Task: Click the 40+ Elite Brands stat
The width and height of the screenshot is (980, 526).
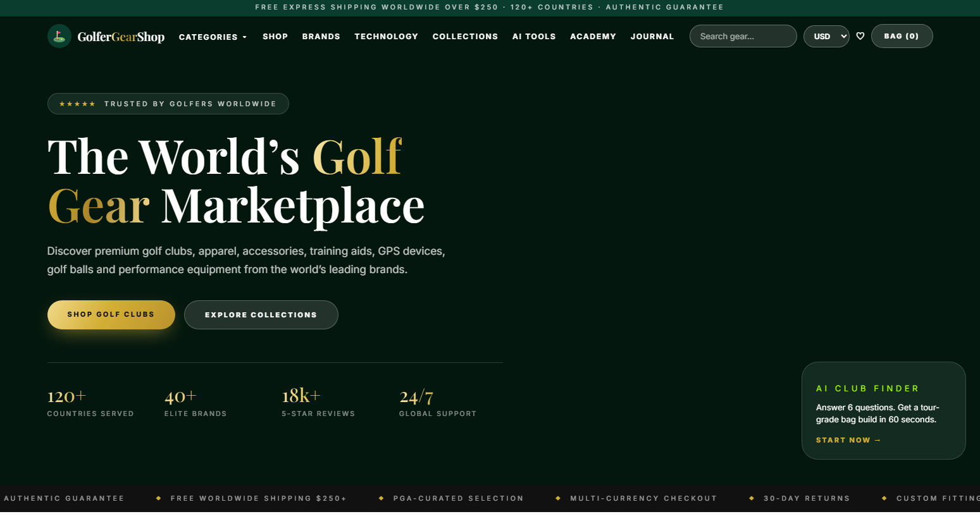Action: 195,403
